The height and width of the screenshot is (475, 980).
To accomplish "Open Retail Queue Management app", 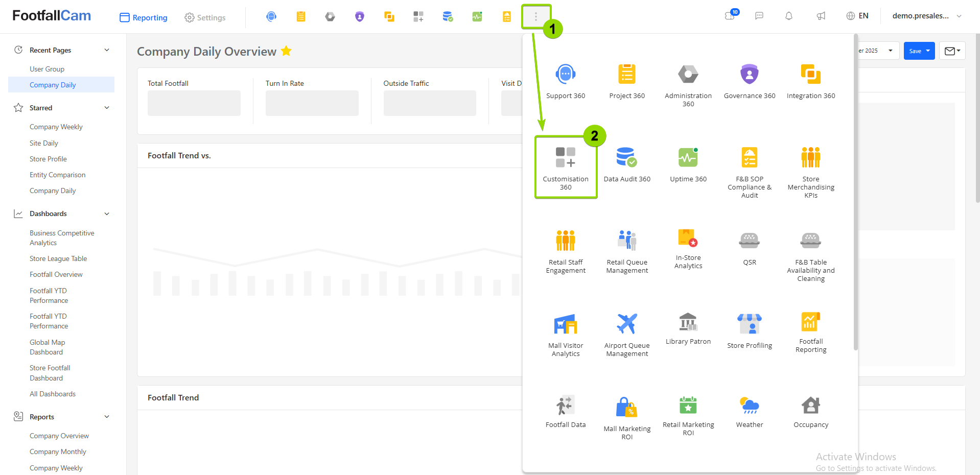I will (x=627, y=251).
